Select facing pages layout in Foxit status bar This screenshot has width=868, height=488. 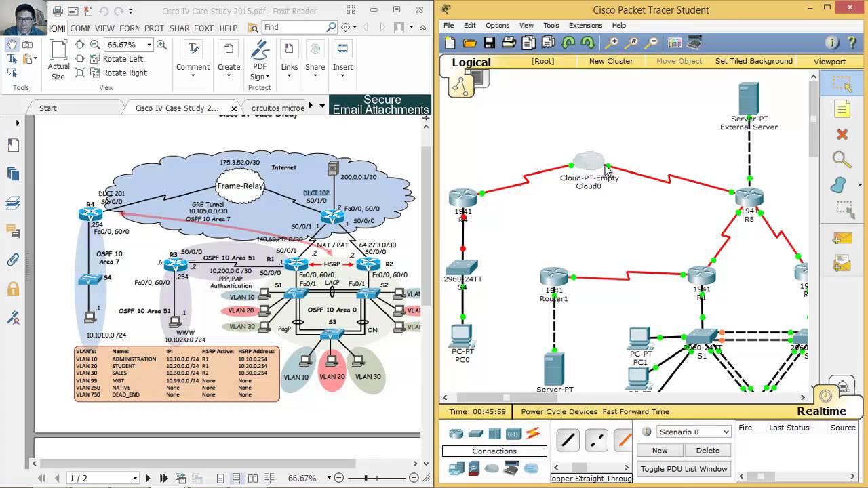[x=252, y=478]
